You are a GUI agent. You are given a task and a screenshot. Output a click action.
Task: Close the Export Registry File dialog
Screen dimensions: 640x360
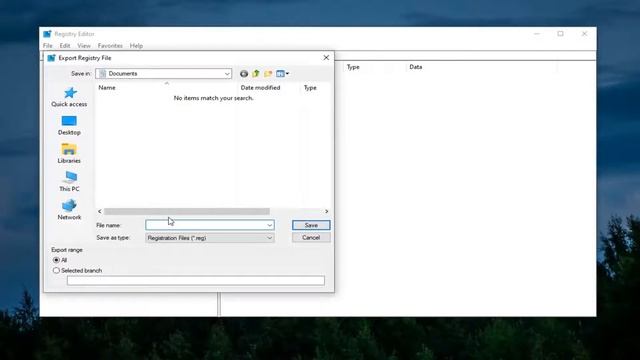point(326,58)
